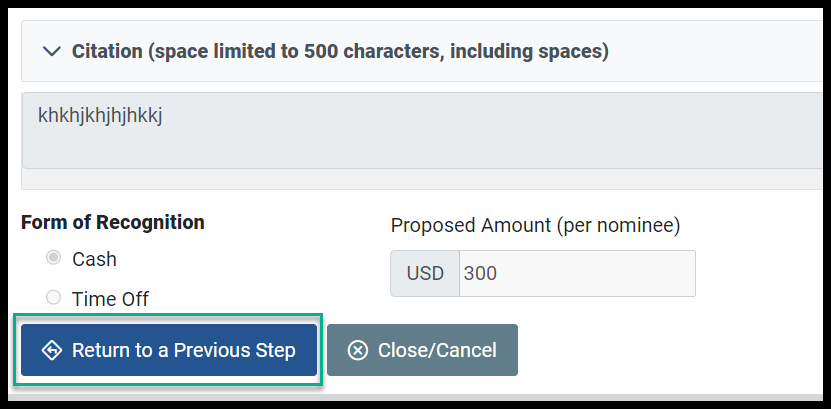Screen dimensions: 831x409
Task: Select the Cash radio button
Action: 53,258
